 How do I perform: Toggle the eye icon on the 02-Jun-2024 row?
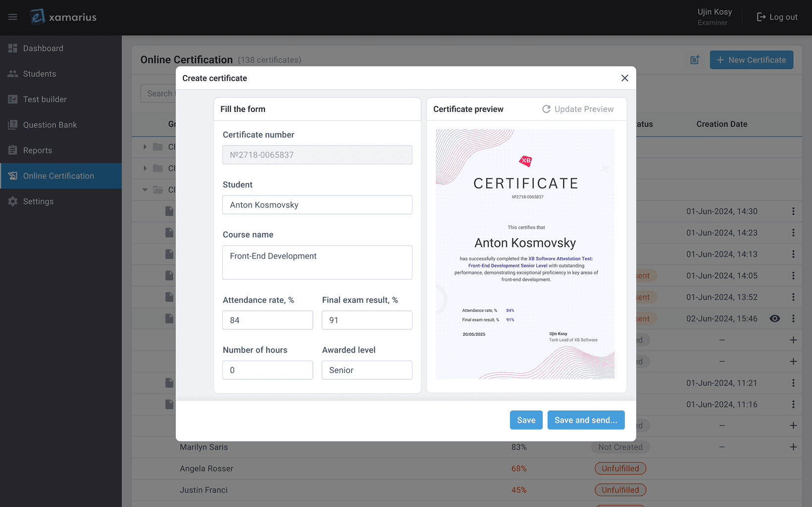click(x=774, y=319)
